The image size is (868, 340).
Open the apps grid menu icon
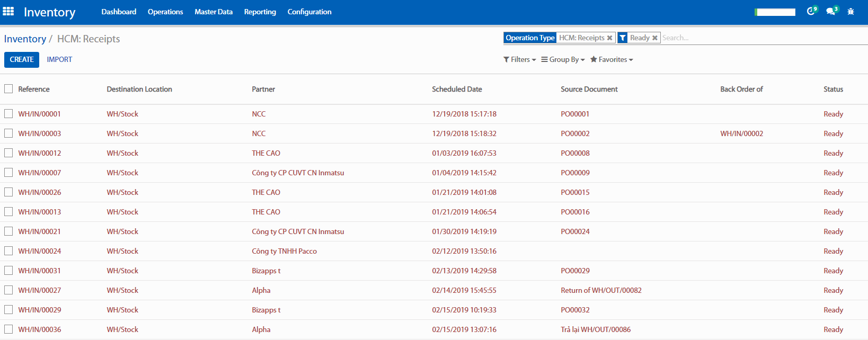point(8,12)
